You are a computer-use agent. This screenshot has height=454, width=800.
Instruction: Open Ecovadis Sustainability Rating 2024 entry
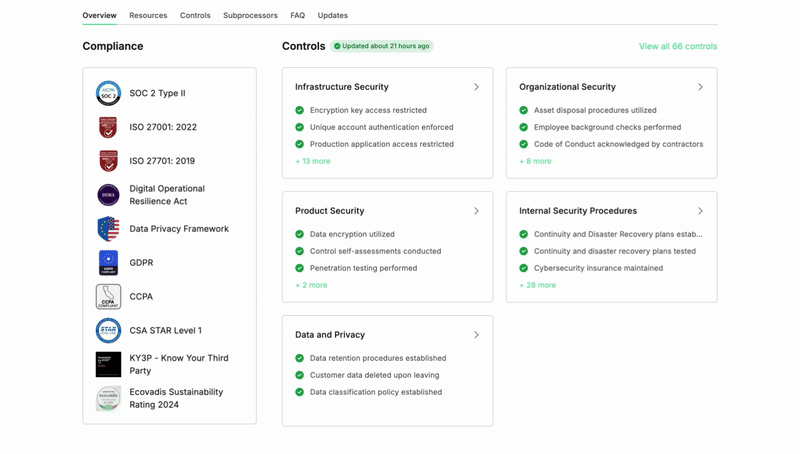pos(176,398)
